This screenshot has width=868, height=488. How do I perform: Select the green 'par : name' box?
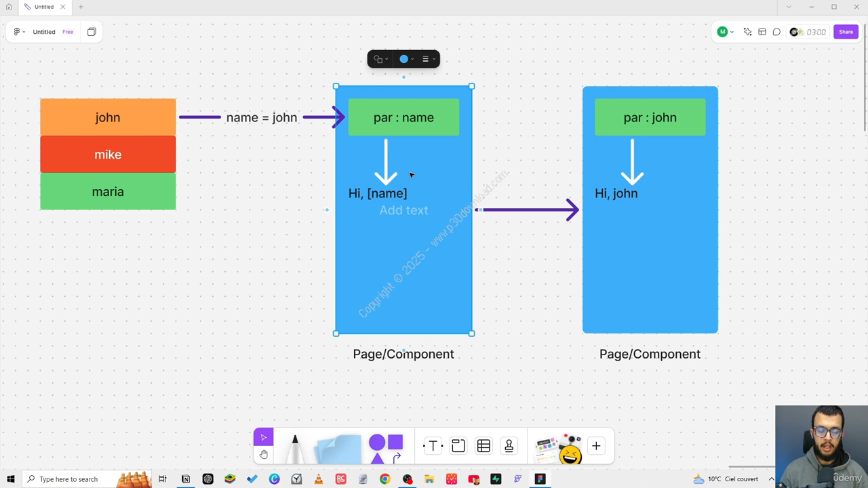[403, 117]
